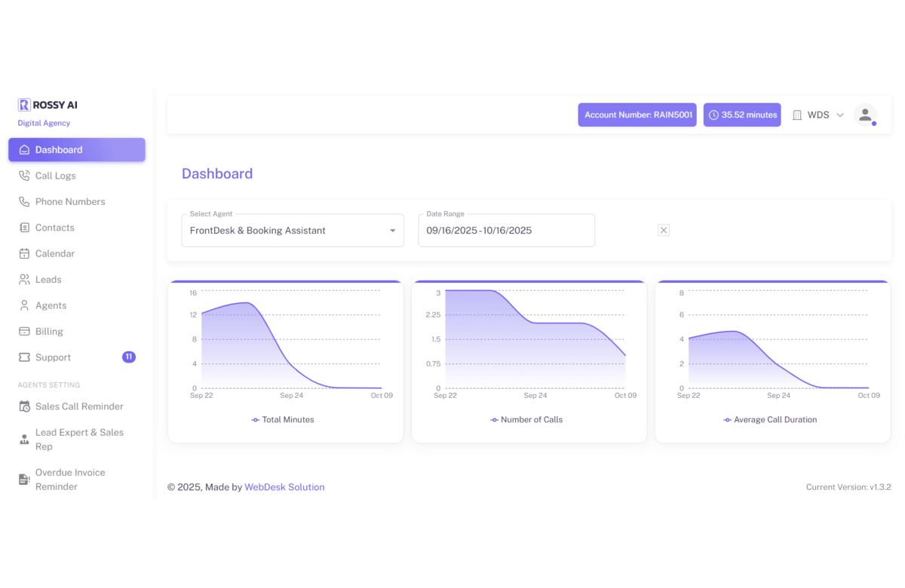905x588 pixels.
Task: Click the Overdue Invoice Reminder document icon
Action: pyautogui.click(x=25, y=479)
